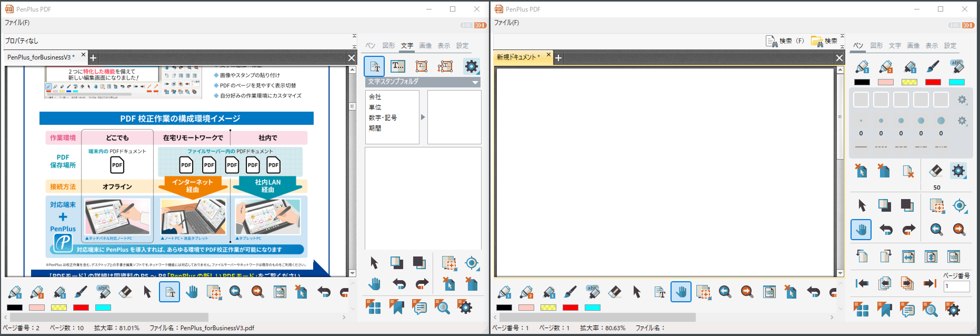
Task: Switch to 画像 tab in left window panel
Action: 425,45
